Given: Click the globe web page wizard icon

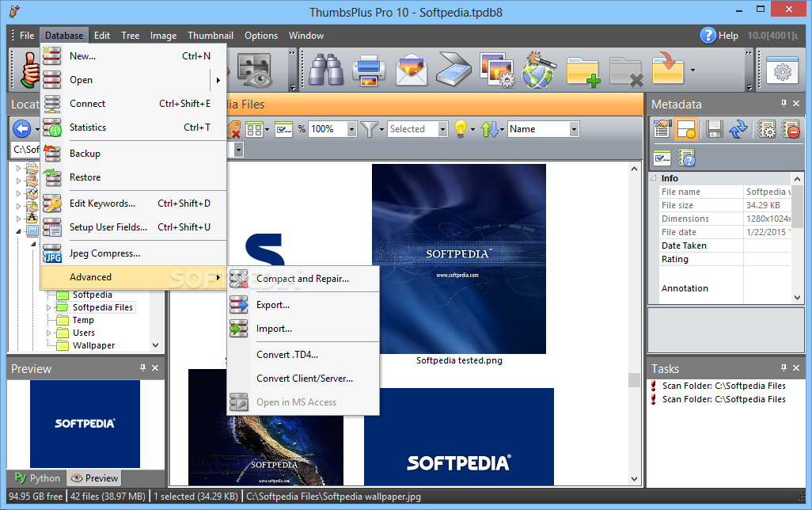Looking at the screenshot, I should click(x=539, y=70).
